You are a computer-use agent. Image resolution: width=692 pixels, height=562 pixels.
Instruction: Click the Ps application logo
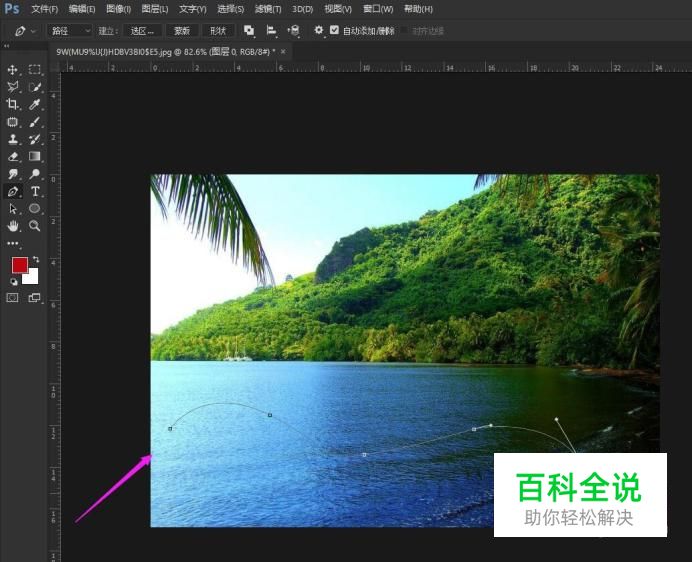(x=12, y=8)
